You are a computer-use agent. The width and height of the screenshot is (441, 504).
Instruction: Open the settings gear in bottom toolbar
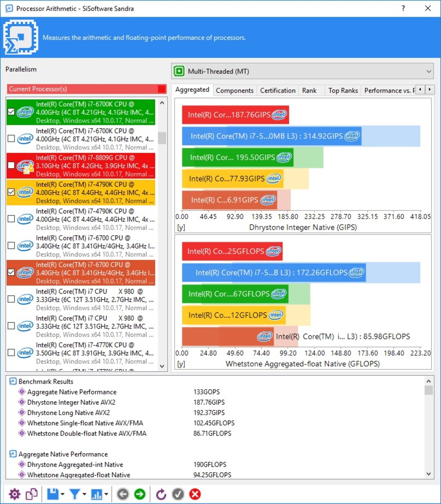15,494
